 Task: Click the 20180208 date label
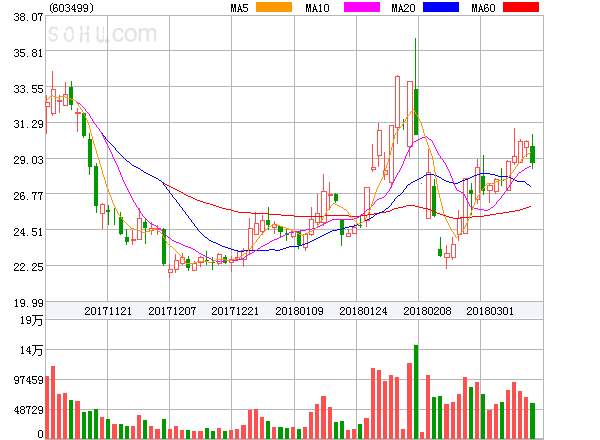coord(427,311)
